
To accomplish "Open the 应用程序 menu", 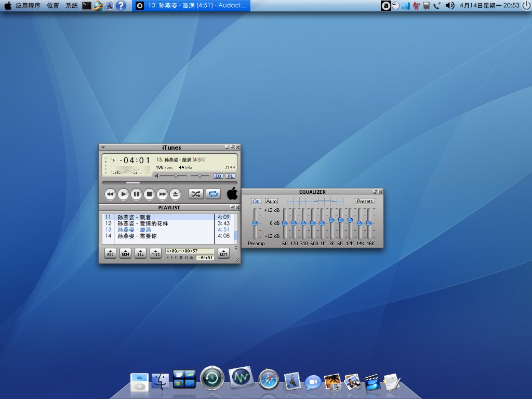I will tap(28, 5).
